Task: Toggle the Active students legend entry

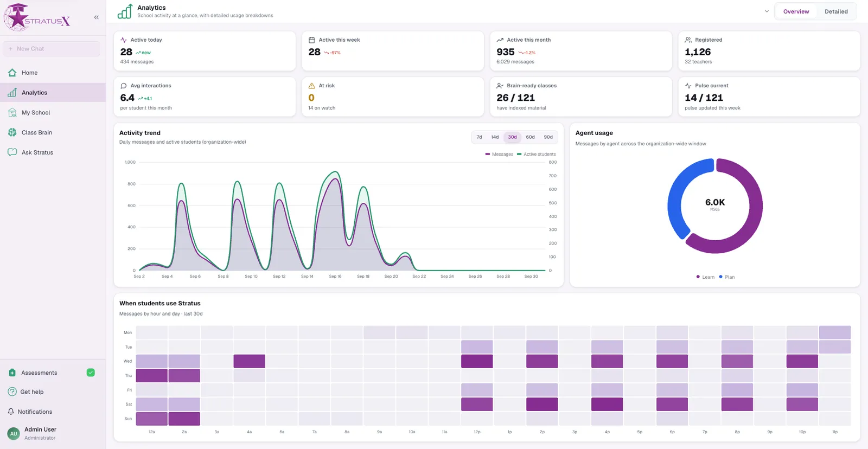Action: [x=537, y=155]
